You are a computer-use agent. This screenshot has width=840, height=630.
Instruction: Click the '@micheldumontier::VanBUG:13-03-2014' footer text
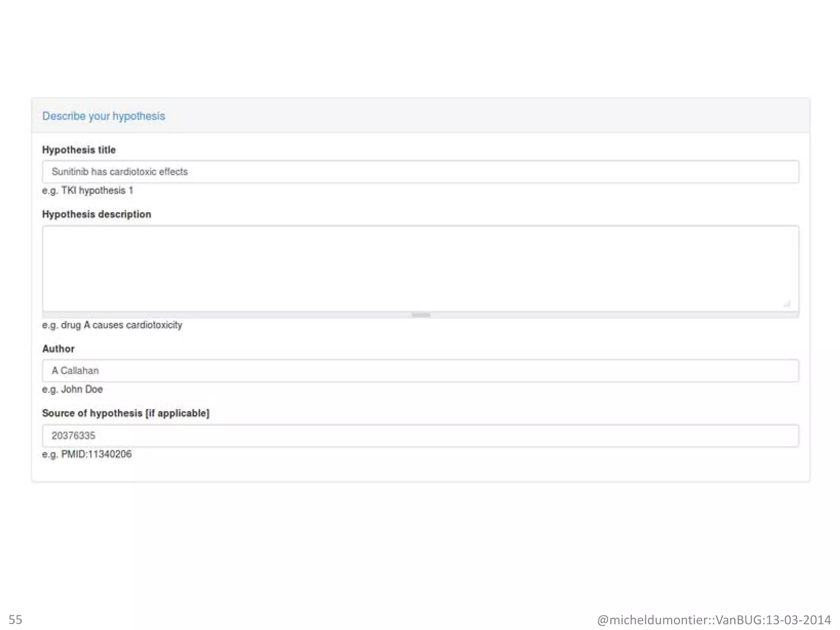tap(714, 619)
